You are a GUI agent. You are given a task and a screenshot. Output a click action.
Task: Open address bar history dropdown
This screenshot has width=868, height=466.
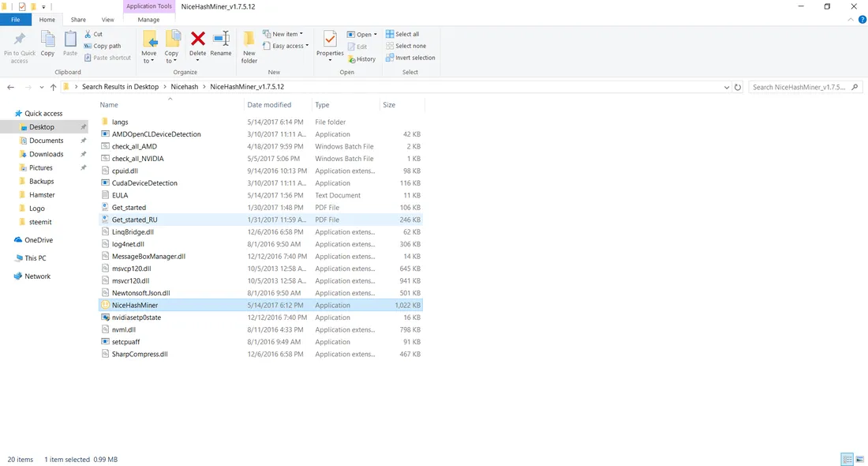point(726,87)
